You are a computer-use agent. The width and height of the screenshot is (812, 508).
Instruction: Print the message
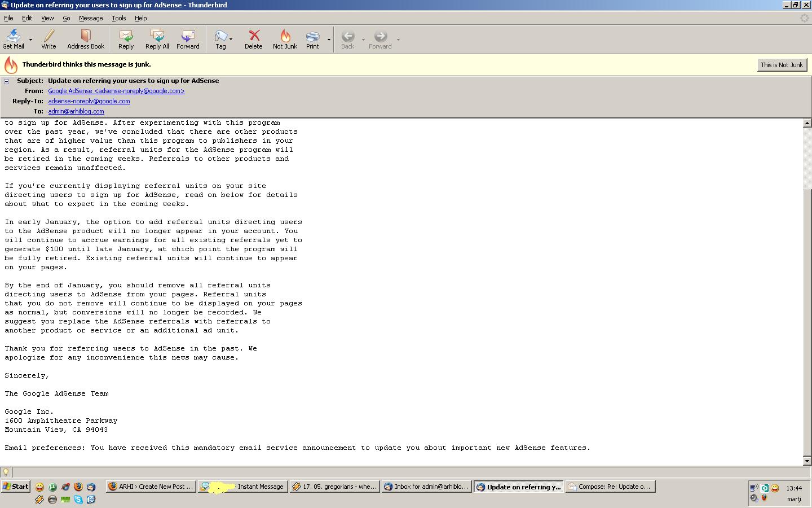[312, 40]
